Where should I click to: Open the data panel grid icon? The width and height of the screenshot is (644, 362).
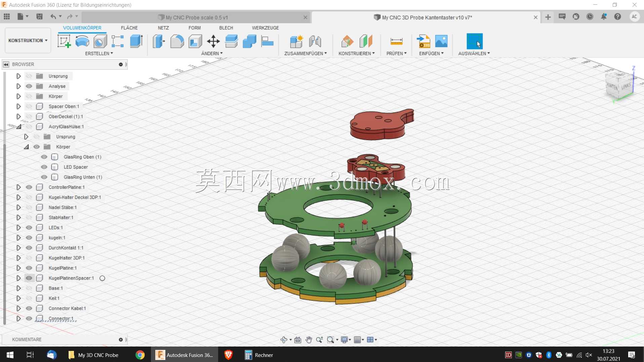point(7,16)
